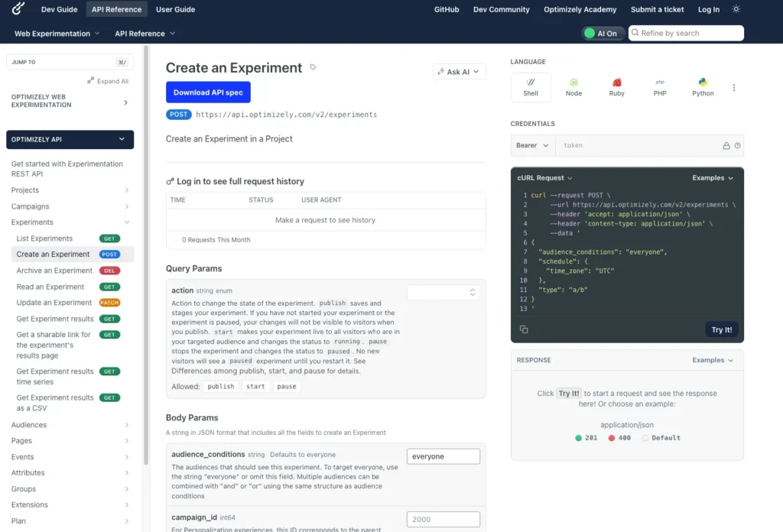Image resolution: width=783 pixels, height=532 pixels.
Task: Click the Try It! button
Action: click(x=721, y=329)
